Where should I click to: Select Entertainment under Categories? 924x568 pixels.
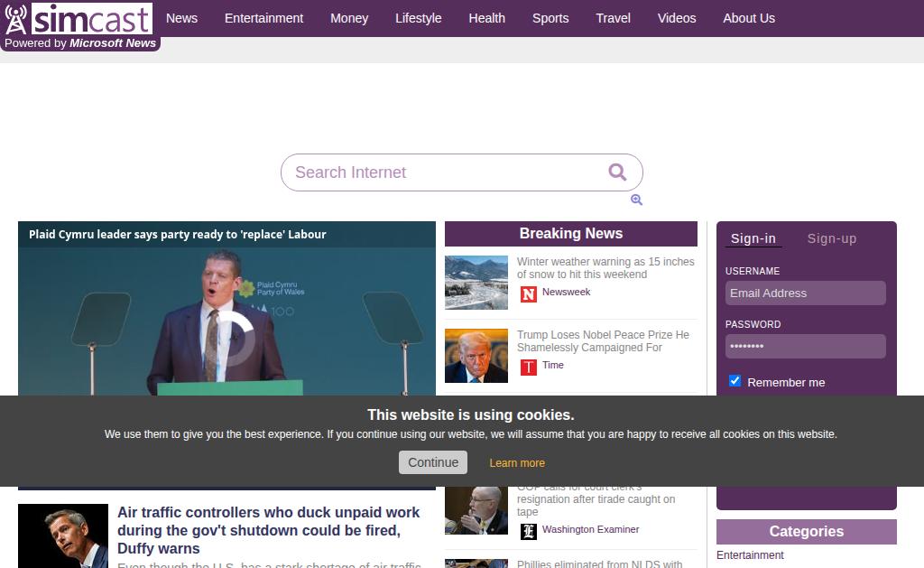[x=750, y=555]
